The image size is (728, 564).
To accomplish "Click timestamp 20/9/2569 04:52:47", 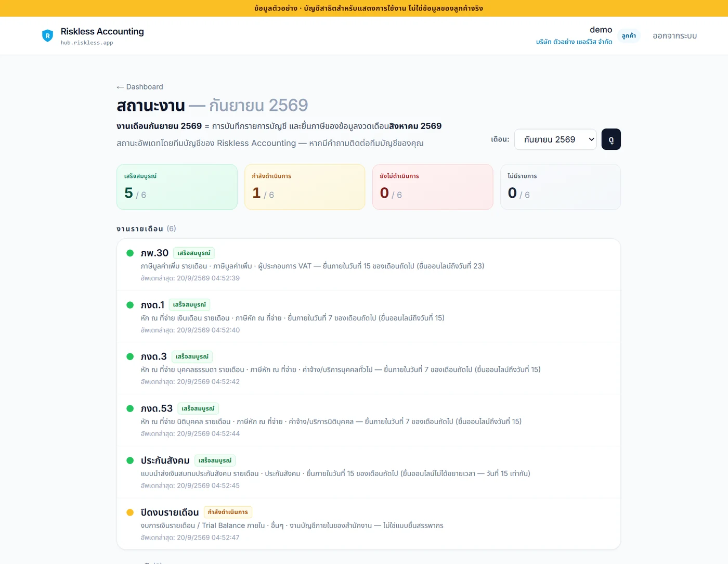I will (x=208, y=537).
